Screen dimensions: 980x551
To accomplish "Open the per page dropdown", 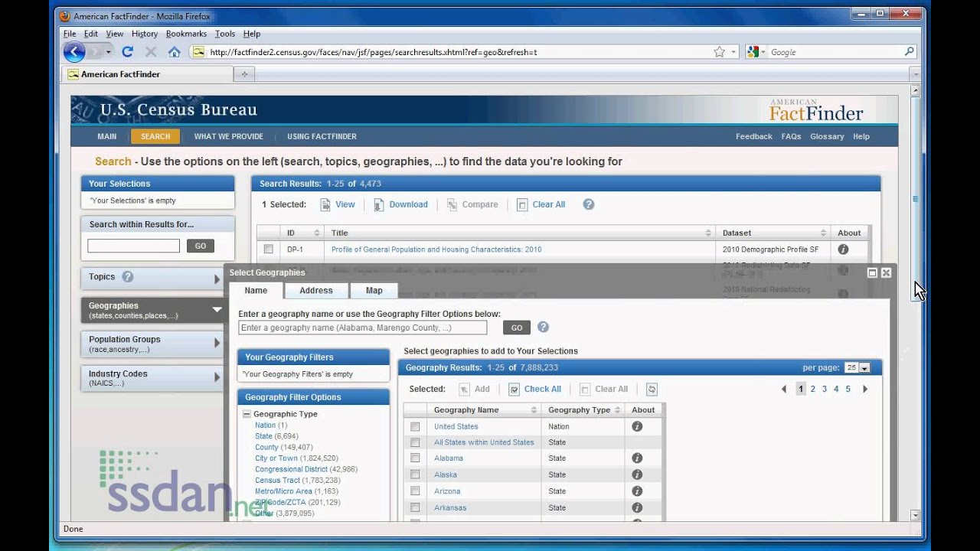I will tap(857, 367).
